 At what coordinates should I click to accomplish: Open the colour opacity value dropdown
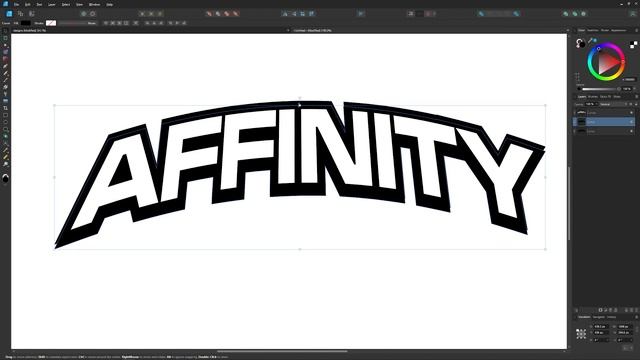[x=628, y=89]
